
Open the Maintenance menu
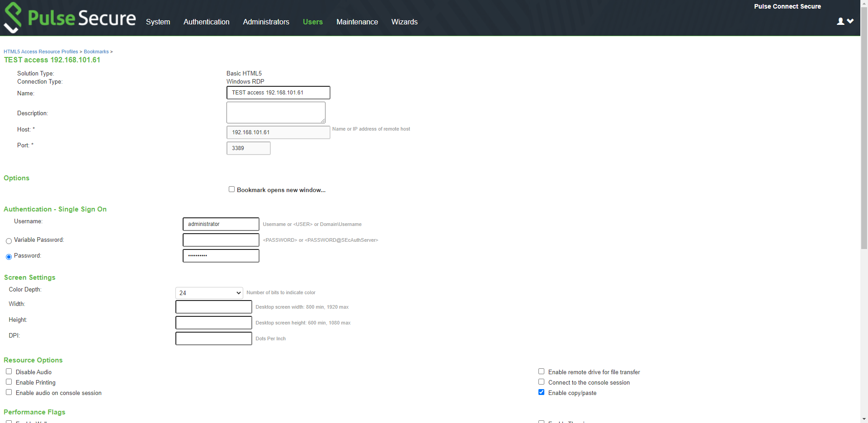357,22
